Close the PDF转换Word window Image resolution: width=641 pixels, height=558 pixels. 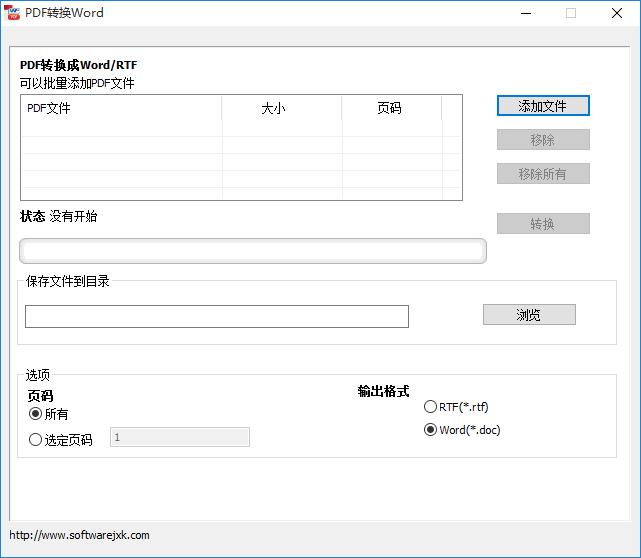(x=617, y=13)
